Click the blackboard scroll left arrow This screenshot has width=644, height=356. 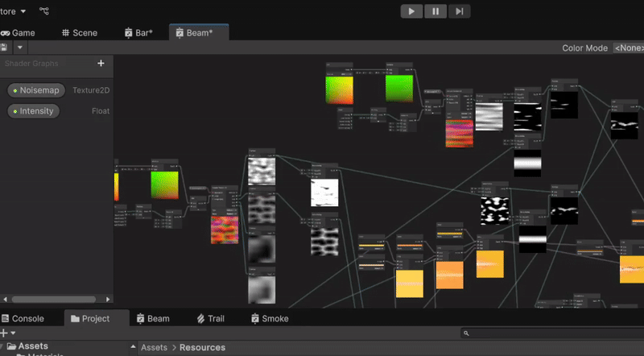pos(6,300)
